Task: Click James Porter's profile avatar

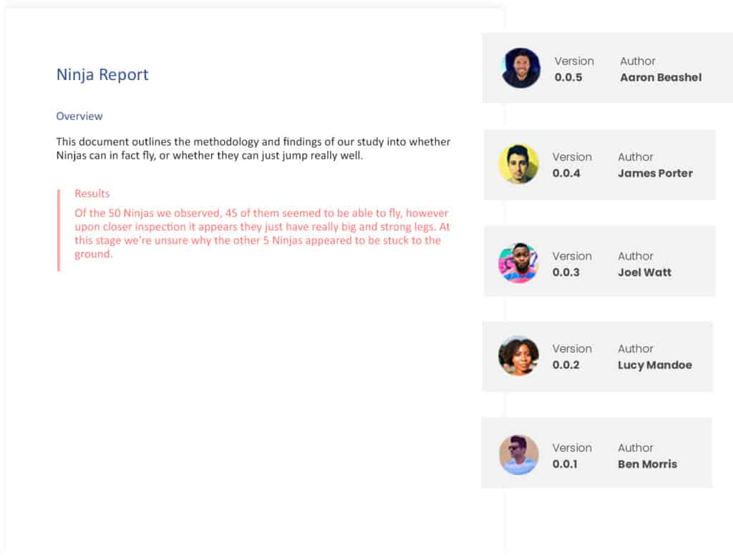Action: tap(518, 164)
